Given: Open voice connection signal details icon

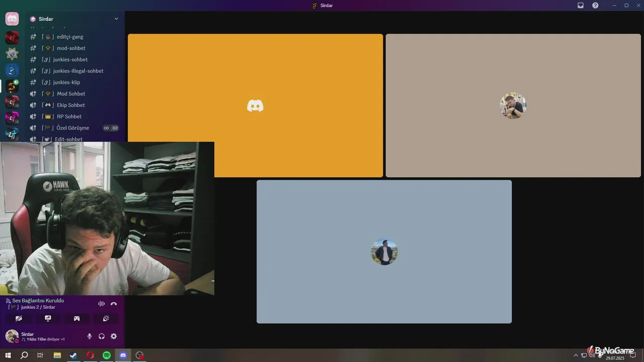Looking at the screenshot, I should (9, 301).
